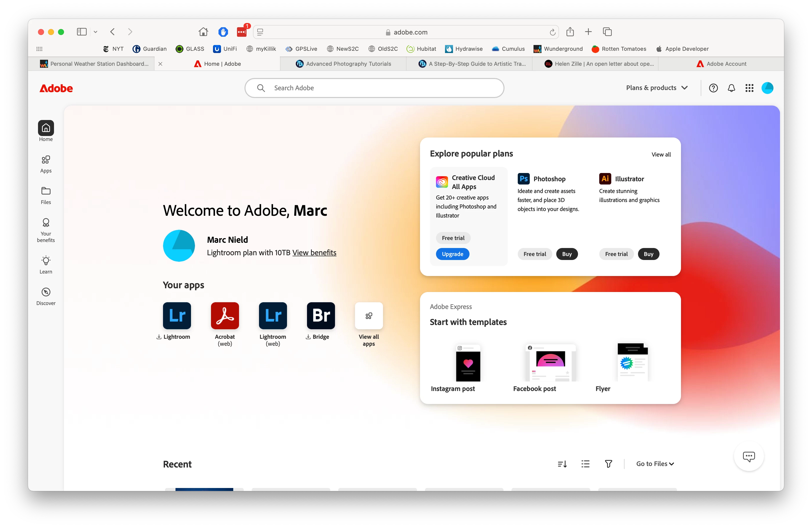Toggle list view in Recent section

[x=585, y=464]
